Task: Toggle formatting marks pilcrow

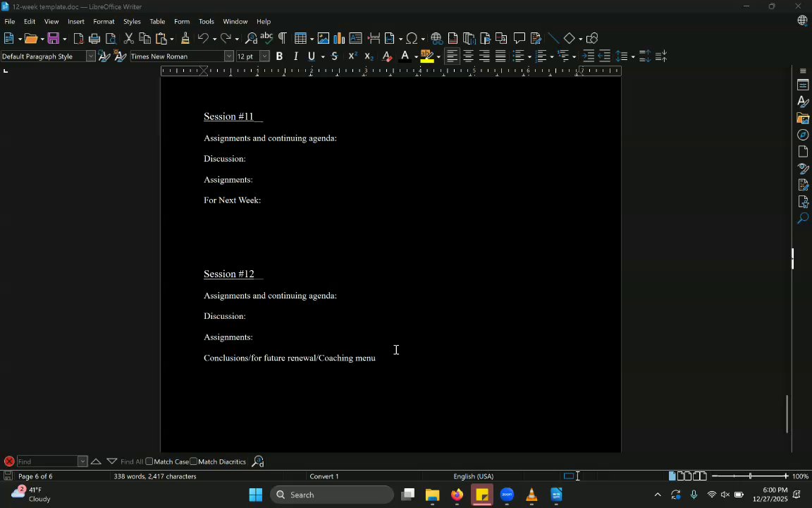Action: coord(282,38)
